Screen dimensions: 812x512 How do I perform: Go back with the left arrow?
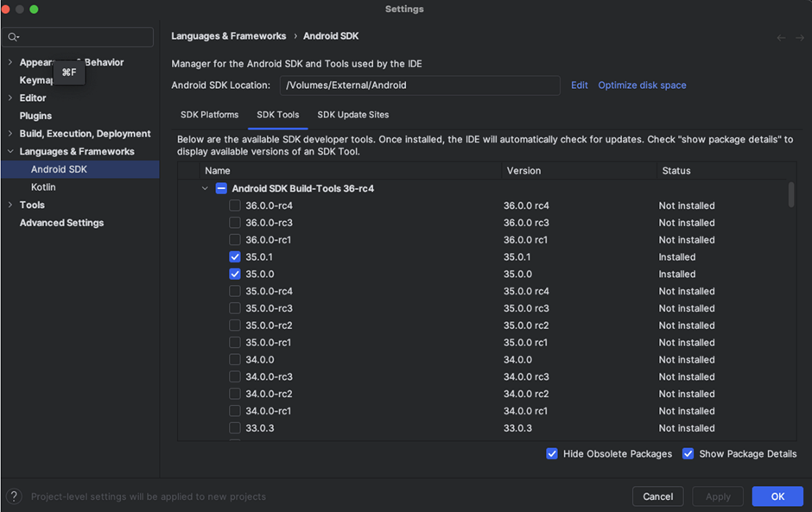tap(781, 38)
